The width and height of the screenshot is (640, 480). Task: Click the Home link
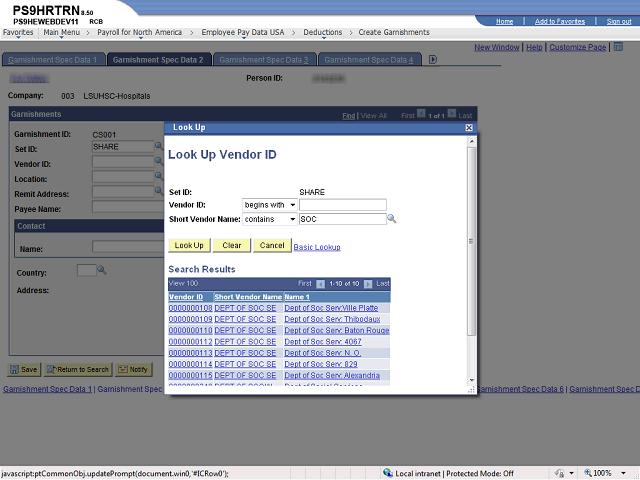(x=504, y=21)
